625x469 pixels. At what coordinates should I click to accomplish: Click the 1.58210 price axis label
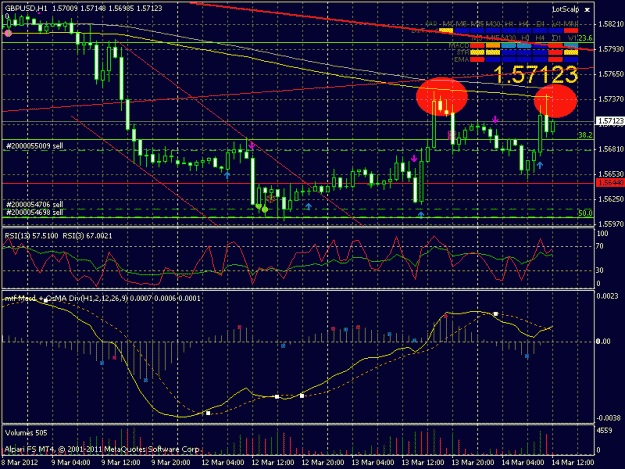point(610,25)
